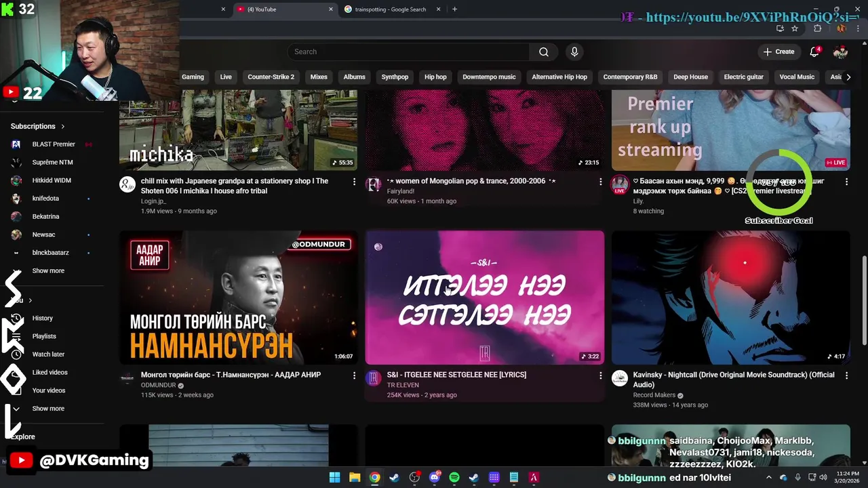
Task: Open BLAST Premier subscription
Action: (52, 144)
